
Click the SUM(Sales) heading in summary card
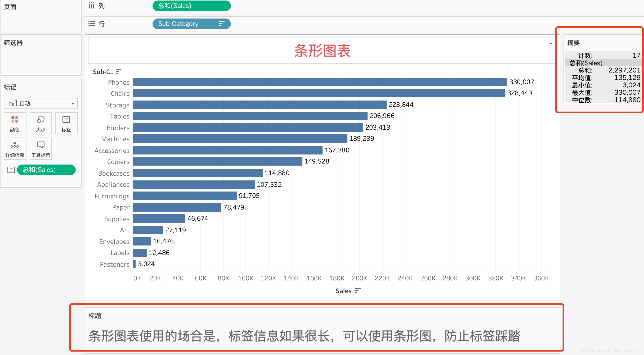tap(586, 63)
